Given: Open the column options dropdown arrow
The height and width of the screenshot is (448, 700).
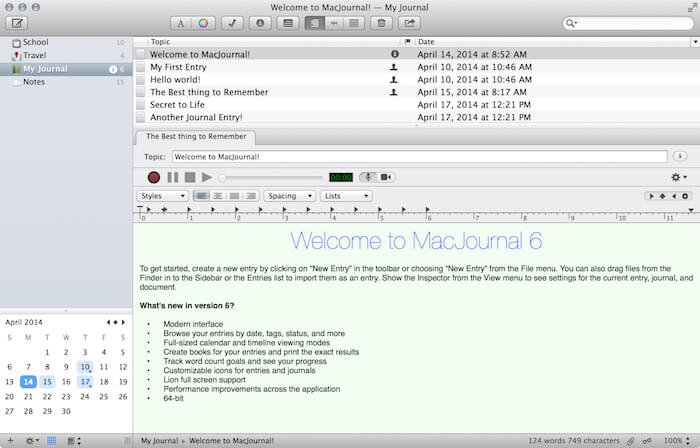Looking at the screenshot, I should (x=695, y=42).
